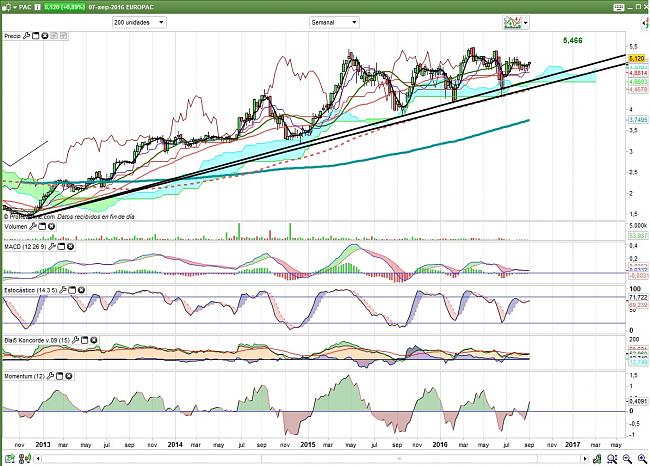Open the PAC ticker dropdown arrow
The height and width of the screenshot is (466, 650).
15,7
